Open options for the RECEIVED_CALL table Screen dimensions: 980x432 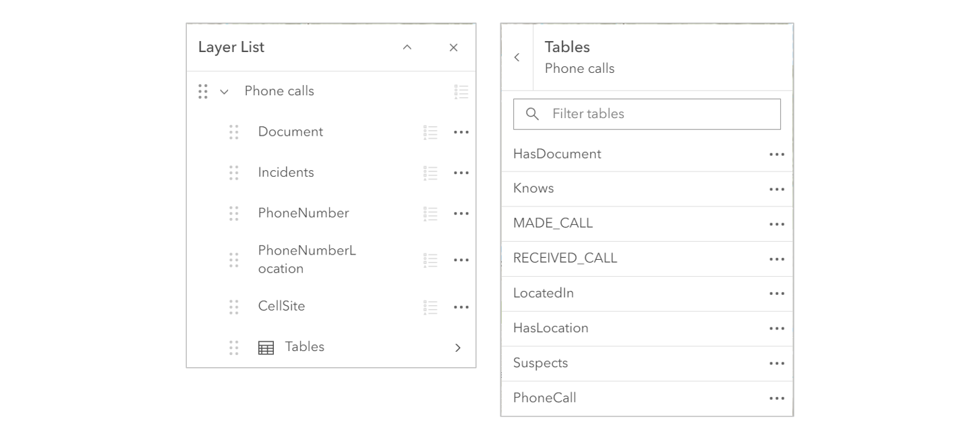pos(777,259)
